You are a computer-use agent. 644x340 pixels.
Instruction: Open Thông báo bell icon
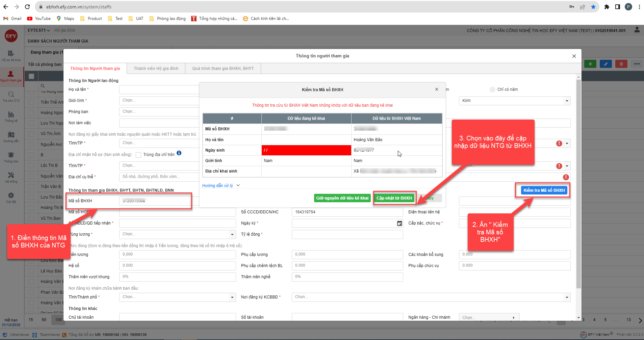(11, 155)
